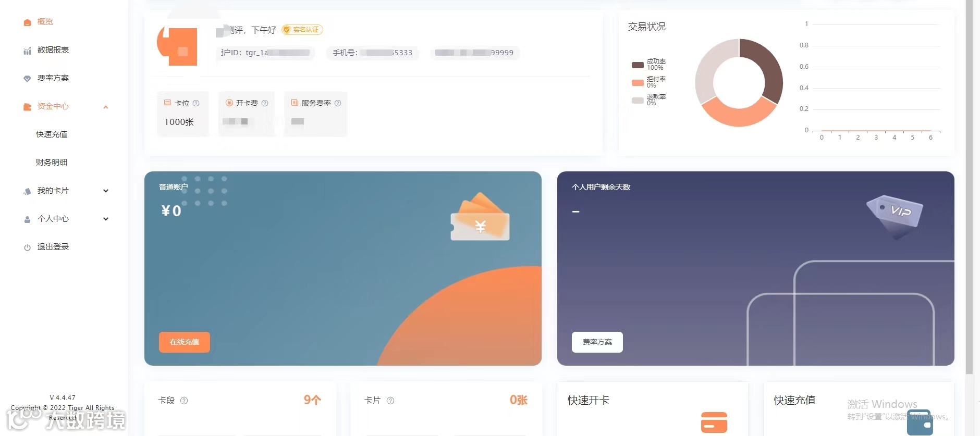The height and width of the screenshot is (436, 980).
Task: Click the question icon next to 卡段
Action: tap(184, 401)
